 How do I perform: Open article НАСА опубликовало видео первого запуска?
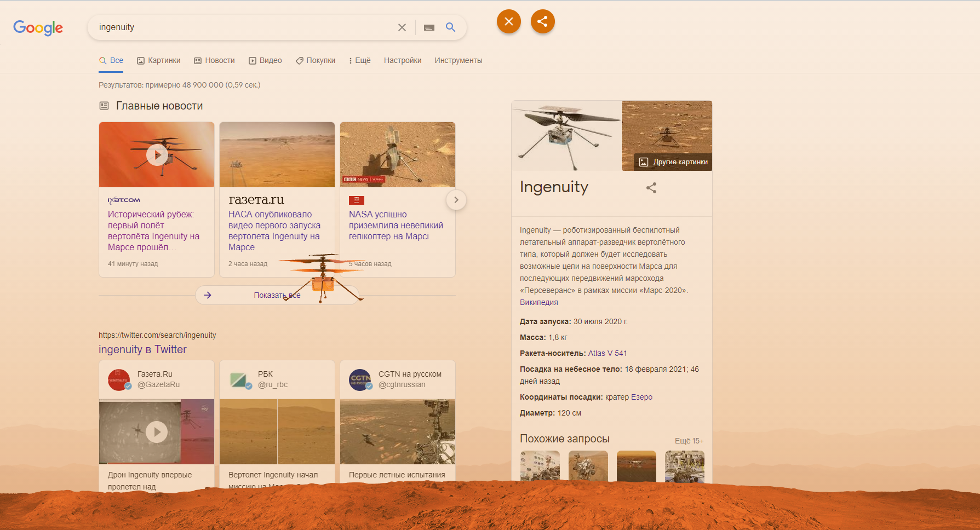coord(274,231)
